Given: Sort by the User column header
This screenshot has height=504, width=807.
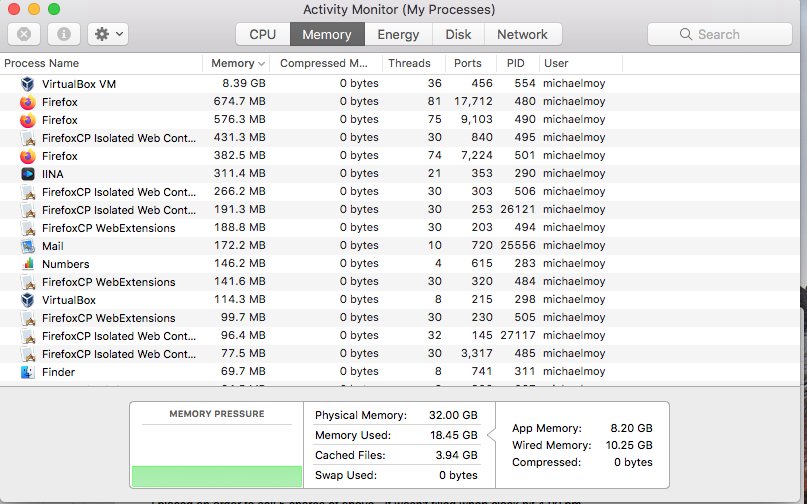Looking at the screenshot, I should (x=581, y=63).
